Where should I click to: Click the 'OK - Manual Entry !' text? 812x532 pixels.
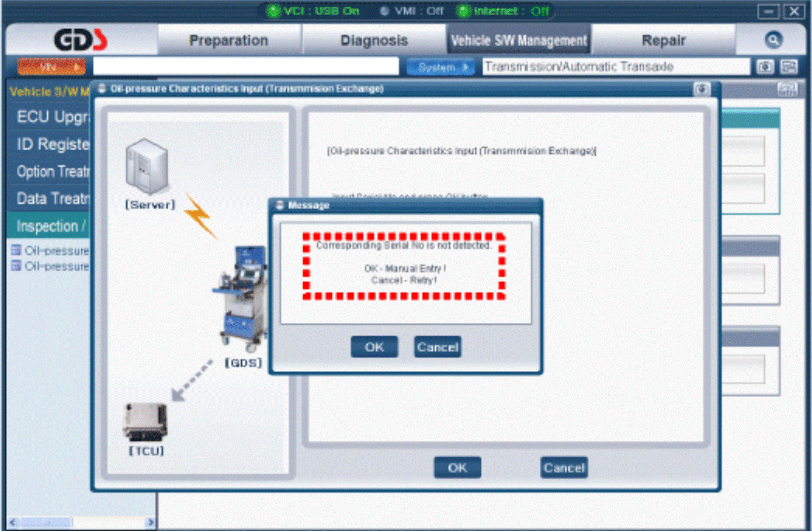405,269
